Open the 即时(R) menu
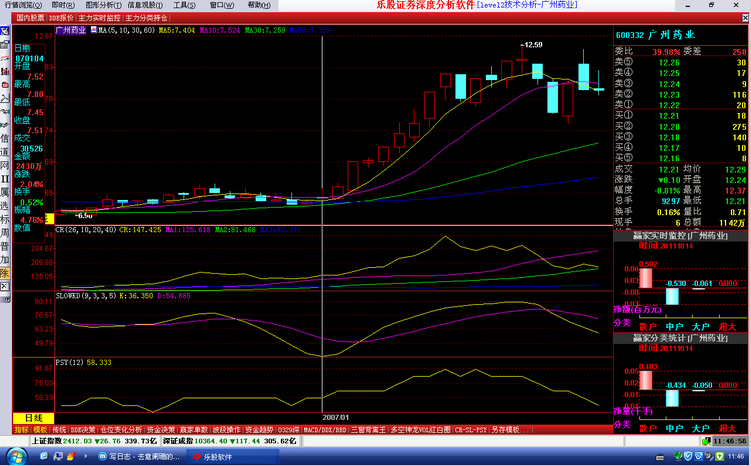This screenshot has width=751, height=466. (x=63, y=5)
